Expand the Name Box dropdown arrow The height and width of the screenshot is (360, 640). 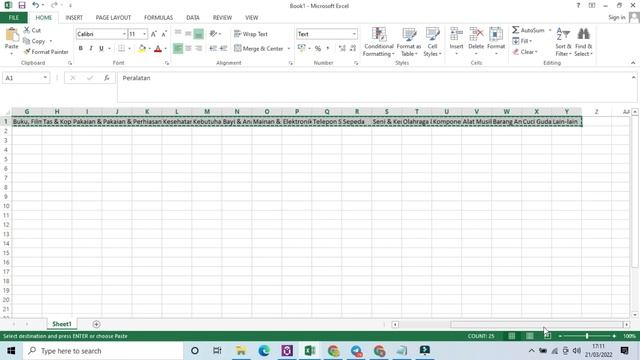(x=45, y=78)
